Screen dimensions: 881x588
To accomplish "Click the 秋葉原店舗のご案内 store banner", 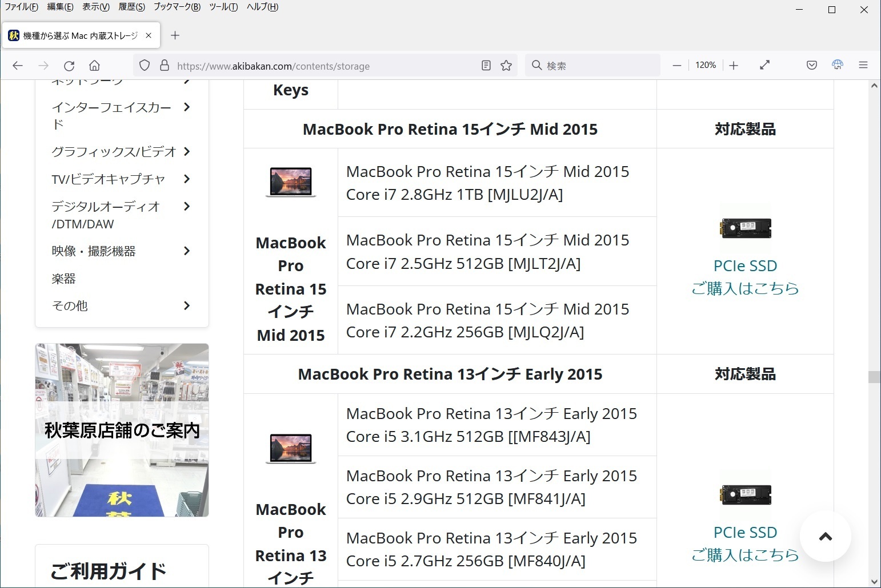I will (x=122, y=430).
